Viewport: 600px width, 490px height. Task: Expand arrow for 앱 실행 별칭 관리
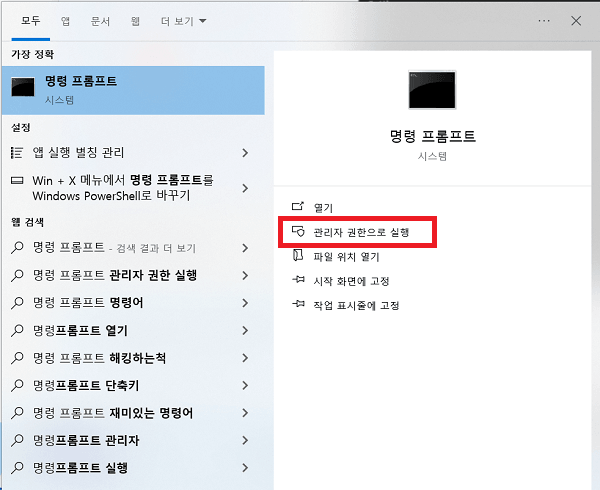coord(245,153)
